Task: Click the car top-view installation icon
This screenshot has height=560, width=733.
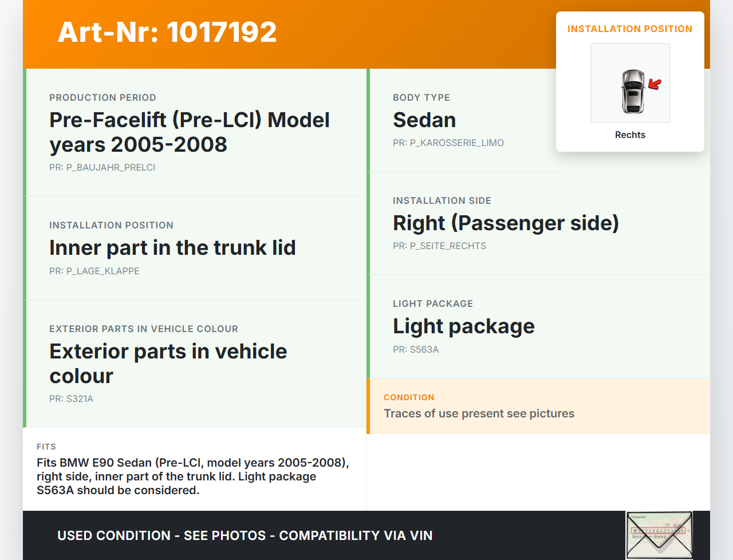Action: [632, 91]
